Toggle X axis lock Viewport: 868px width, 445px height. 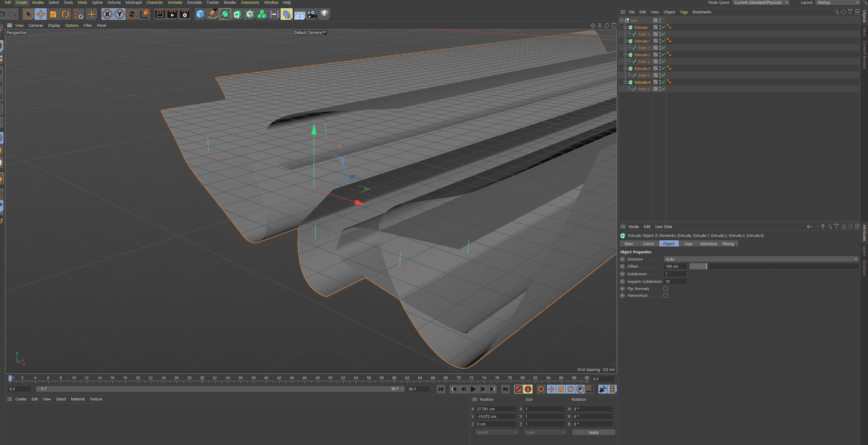[x=107, y=14]
